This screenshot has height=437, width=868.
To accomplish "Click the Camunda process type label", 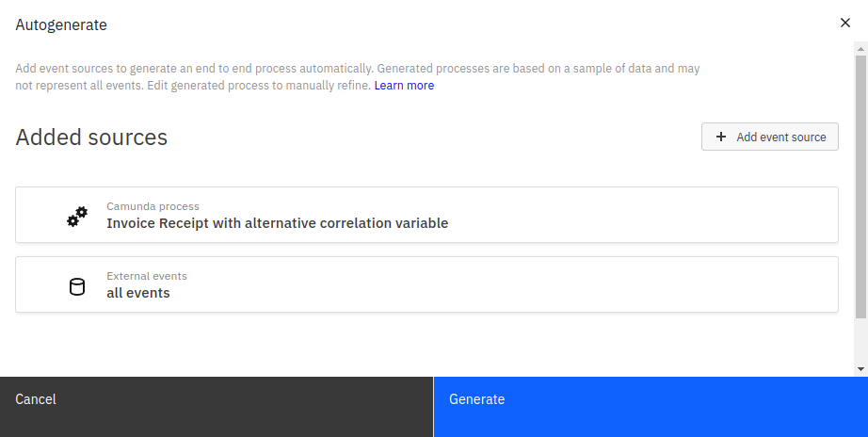I will pyautogui.click(x=153, y=206).
